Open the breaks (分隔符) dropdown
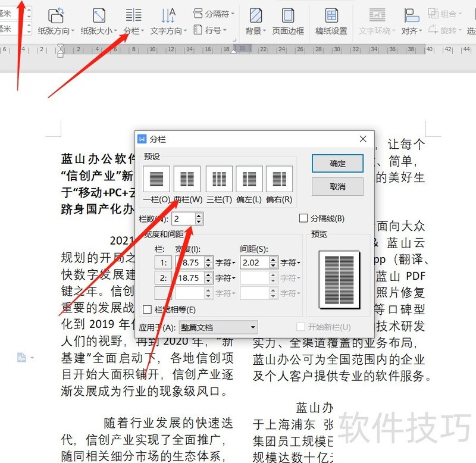Viewport: 476px width, 463px height. pyautogui.click(x=214, y=14)
